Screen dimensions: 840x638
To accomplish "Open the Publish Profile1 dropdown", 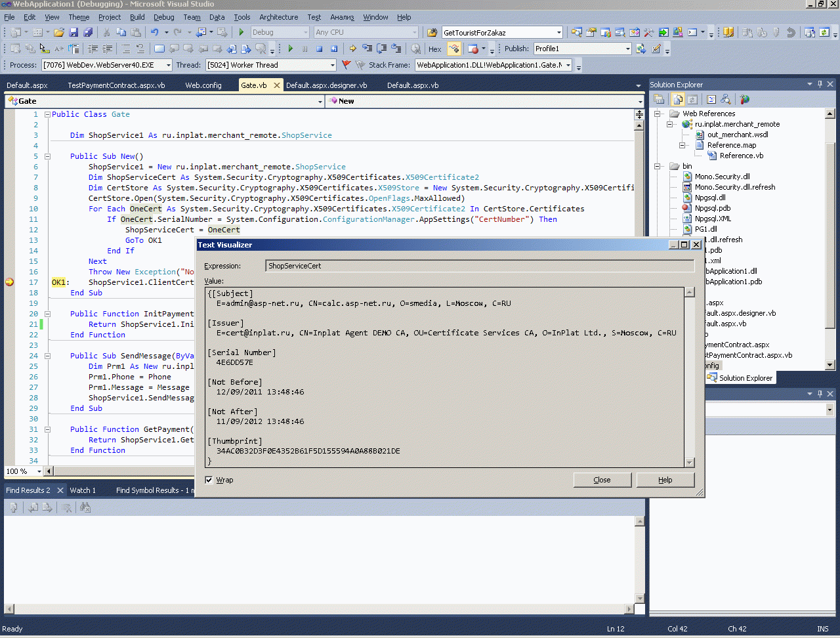I will (627, 49).
